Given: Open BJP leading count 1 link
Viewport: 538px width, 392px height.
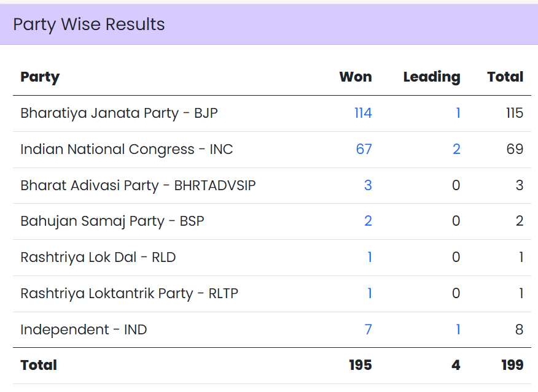Looking at the screenshot, I should click(x=458, y=113).
